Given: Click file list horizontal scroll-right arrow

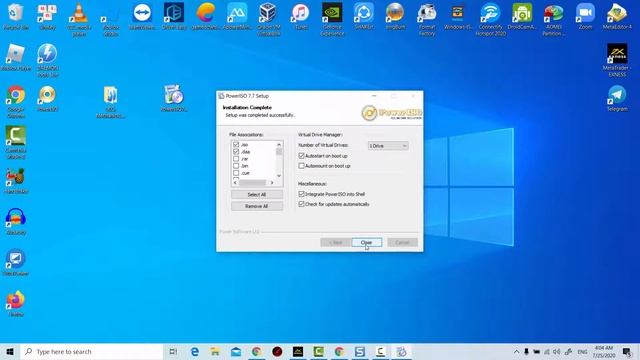Looking at the screenshot, I should [272, 182].
